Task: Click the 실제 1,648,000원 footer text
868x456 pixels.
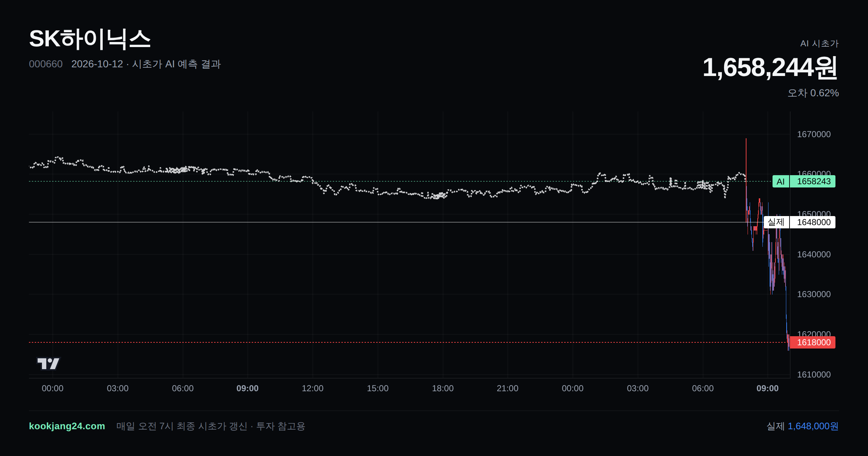Action: tap(803, 426)
